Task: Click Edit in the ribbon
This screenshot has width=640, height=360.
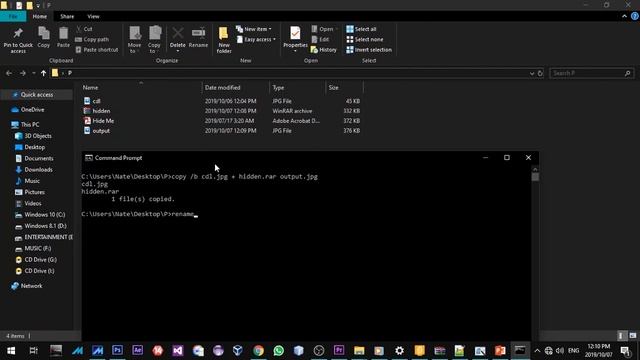Action: [320, 40]
